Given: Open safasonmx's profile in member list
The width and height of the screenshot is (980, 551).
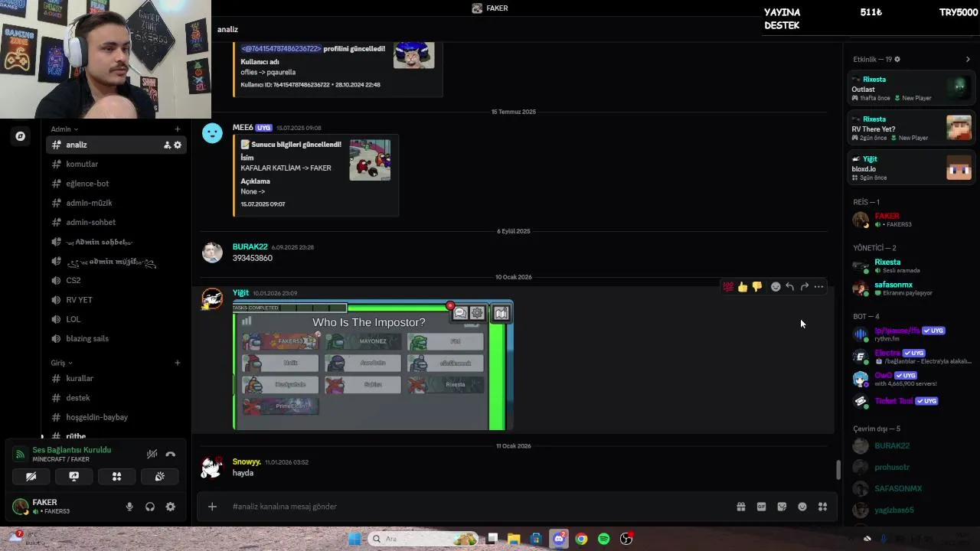Looking at the screenshot, I should [911, 289].
